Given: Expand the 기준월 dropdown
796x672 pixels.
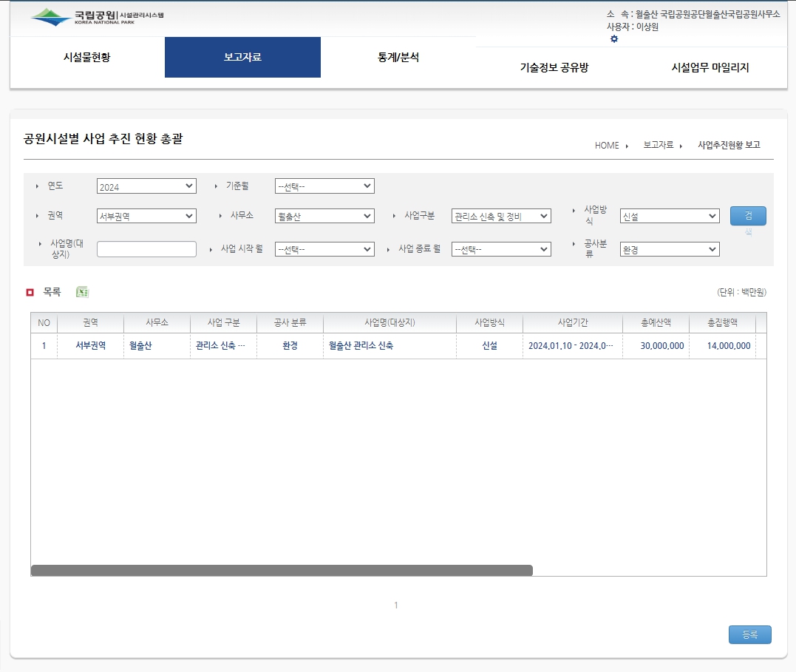Looking at the screenshot, I should 324,186.
